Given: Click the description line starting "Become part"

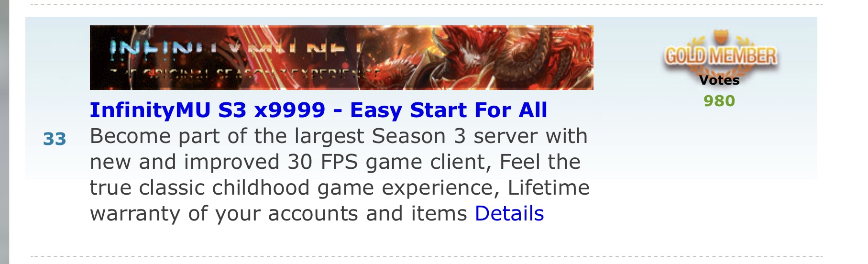Looking at the screenshot, I should [339, 136].
